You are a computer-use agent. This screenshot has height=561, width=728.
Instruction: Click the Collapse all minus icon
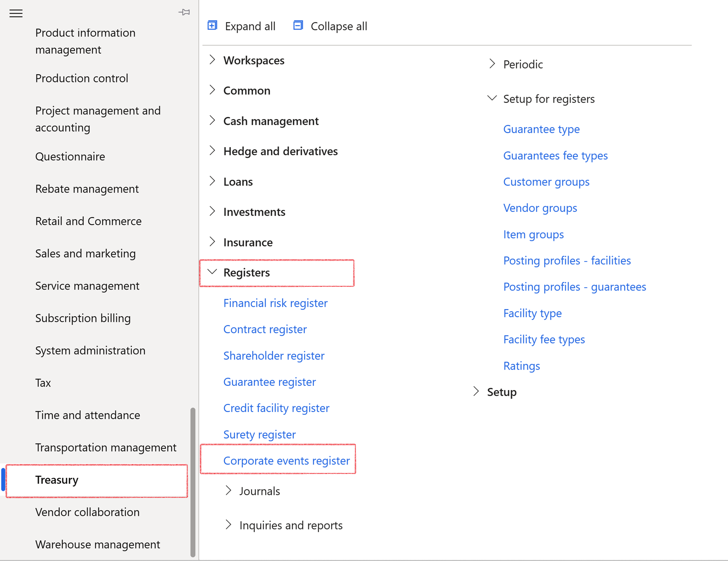(298, 25)
